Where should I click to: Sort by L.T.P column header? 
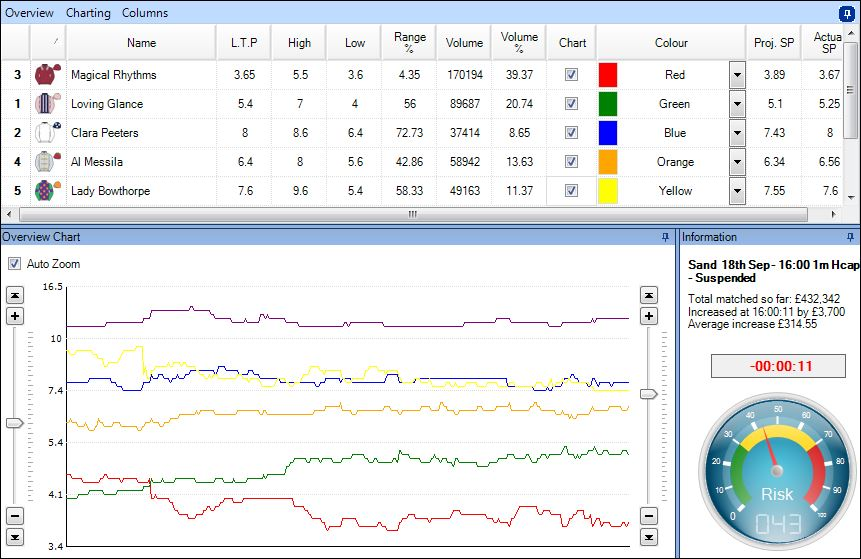coord(244,43)
